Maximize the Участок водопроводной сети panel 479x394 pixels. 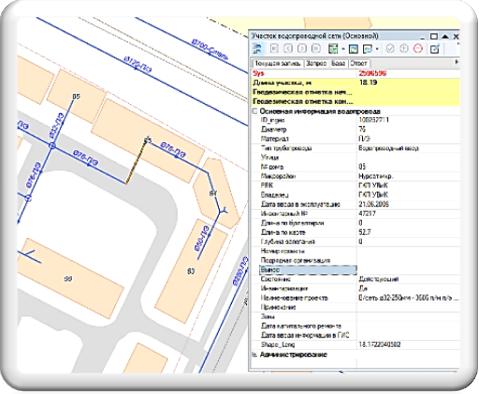click(434, 36)
